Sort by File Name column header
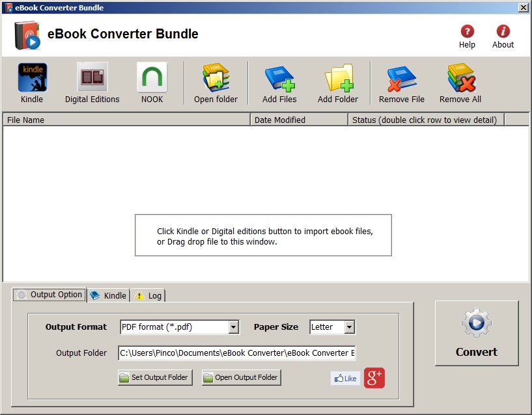 (x=126, y=120)
